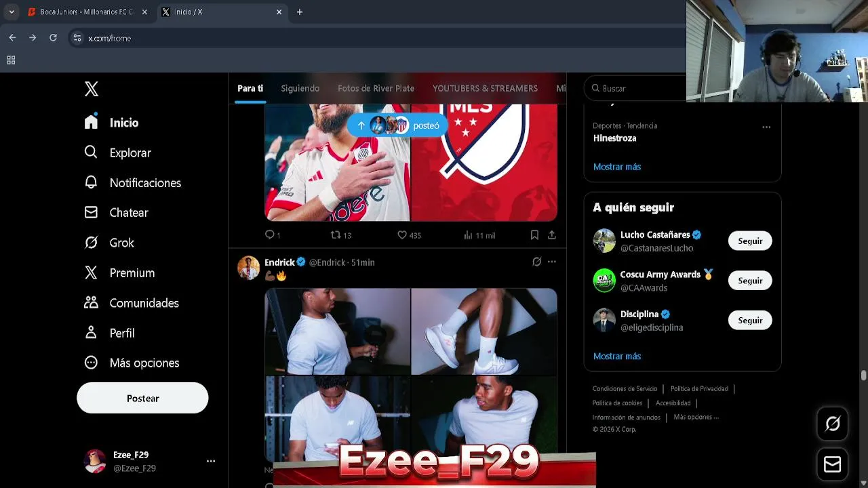868x488 pixels.
Task: Open Lucho Castañares profile
Action: tap(655, 235)
